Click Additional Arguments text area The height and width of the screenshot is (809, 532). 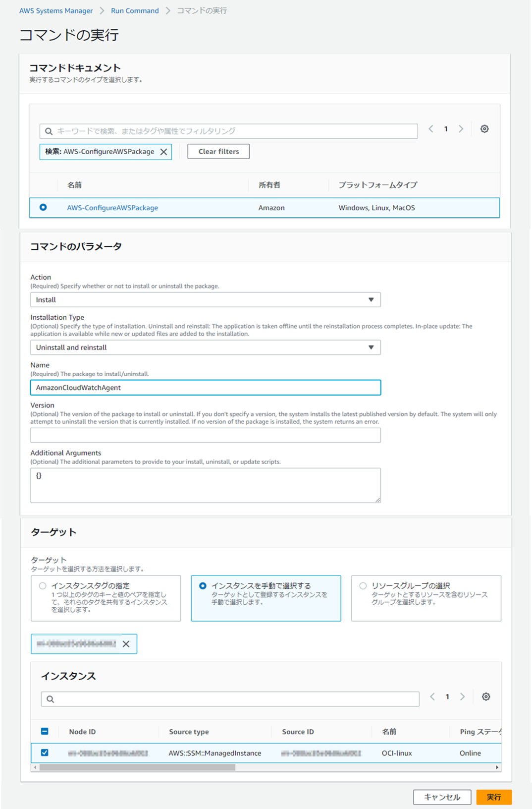pos(206,485)
